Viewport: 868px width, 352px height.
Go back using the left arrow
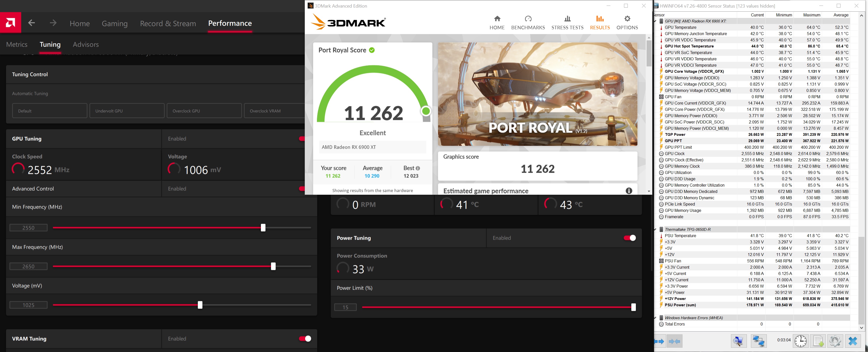click(x=32, y=23)
